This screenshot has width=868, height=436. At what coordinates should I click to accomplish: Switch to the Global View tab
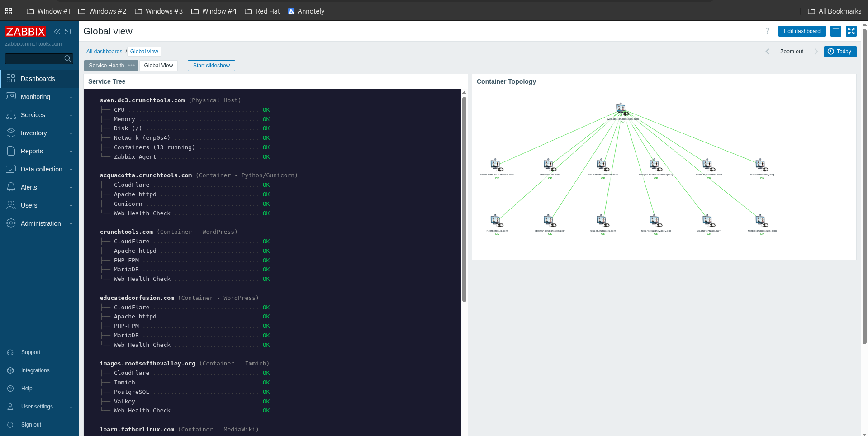pyautogui.click(x=158, y=66)
